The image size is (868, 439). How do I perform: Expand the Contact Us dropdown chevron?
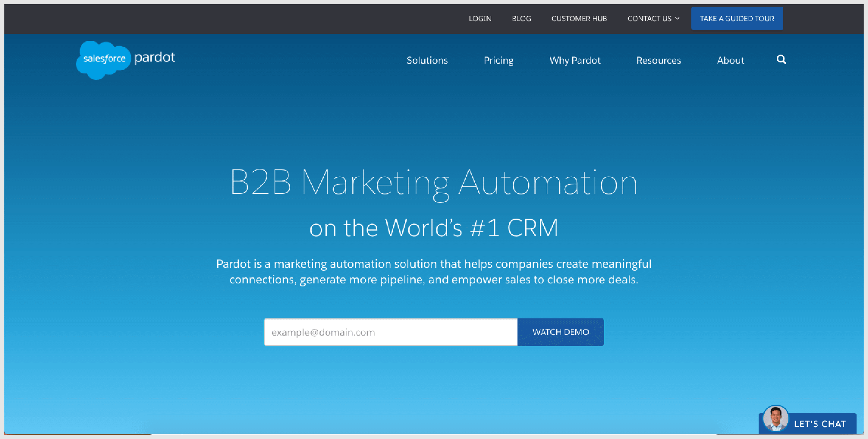point(677,19)
